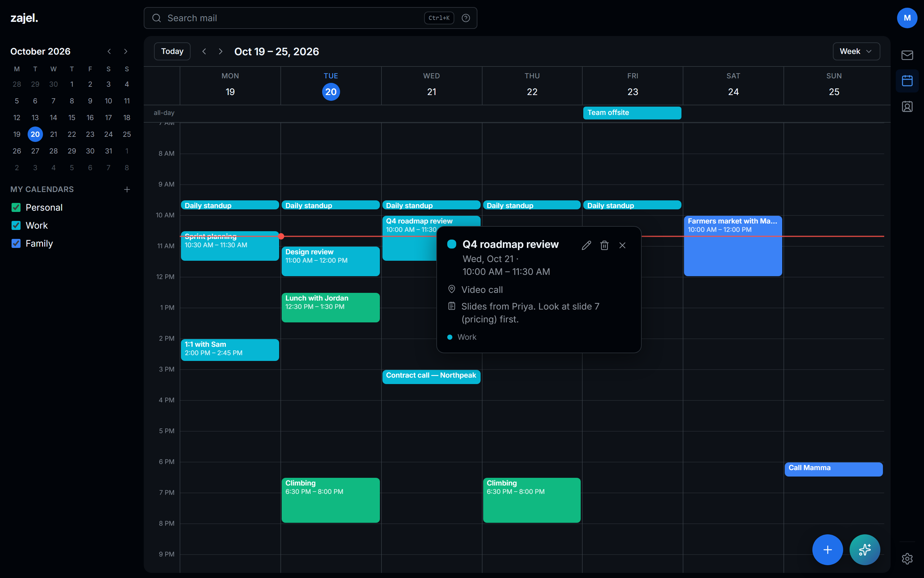Screen dimensions: 924x578
Task: Click the red current-time marker dot
Action: (281, 236)
